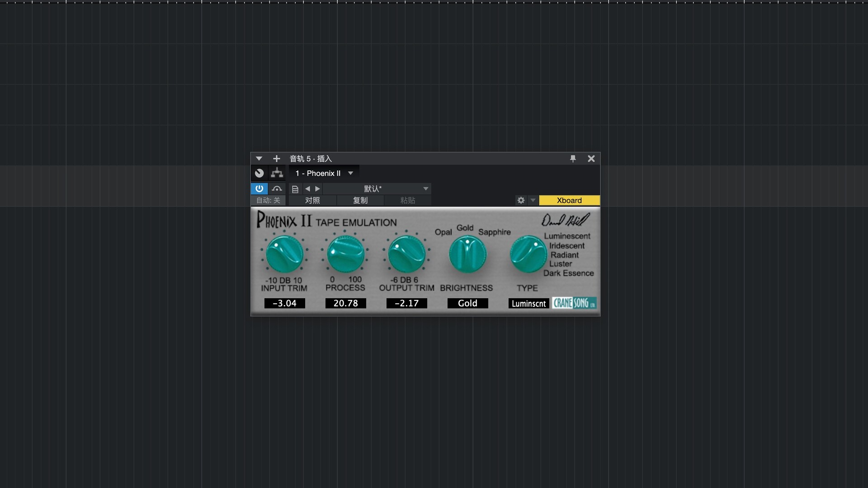Expand the arrow next to settings gear

[x=533, y=200]
